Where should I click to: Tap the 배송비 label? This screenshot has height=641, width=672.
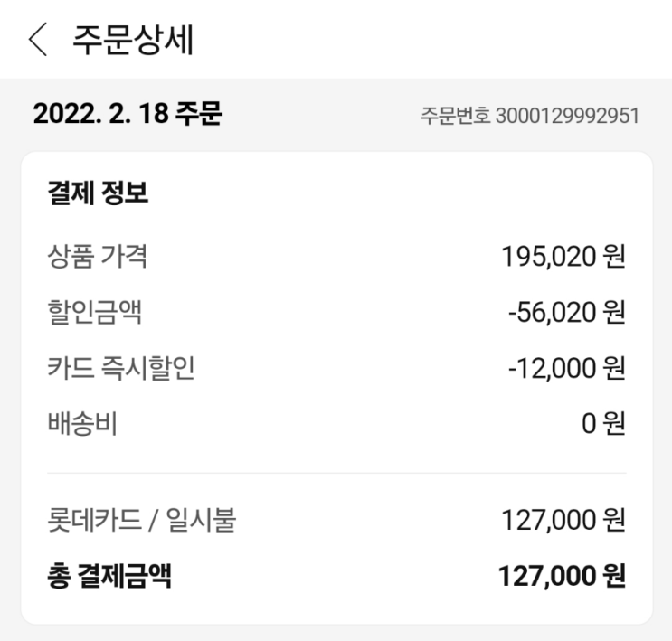[x=82, y=423]
